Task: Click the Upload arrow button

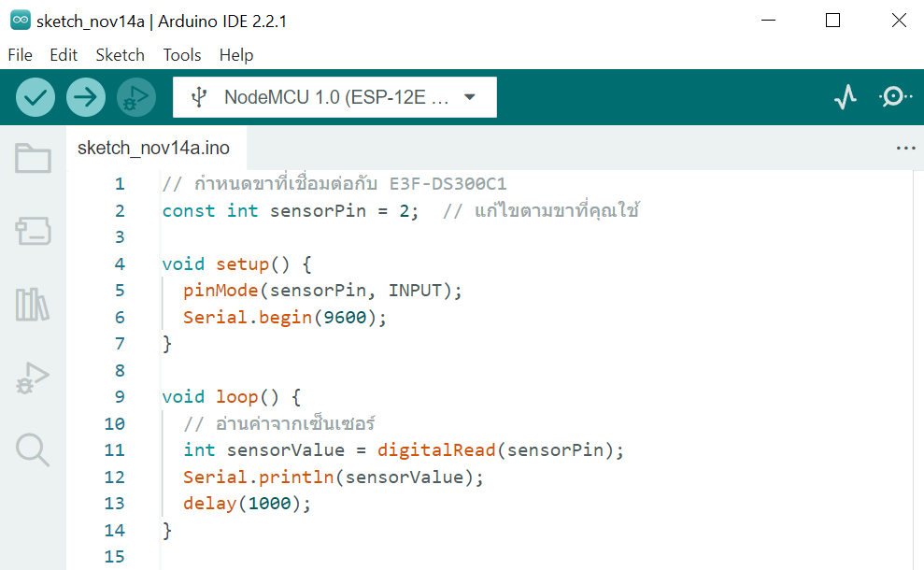Action: pos(86,97)
